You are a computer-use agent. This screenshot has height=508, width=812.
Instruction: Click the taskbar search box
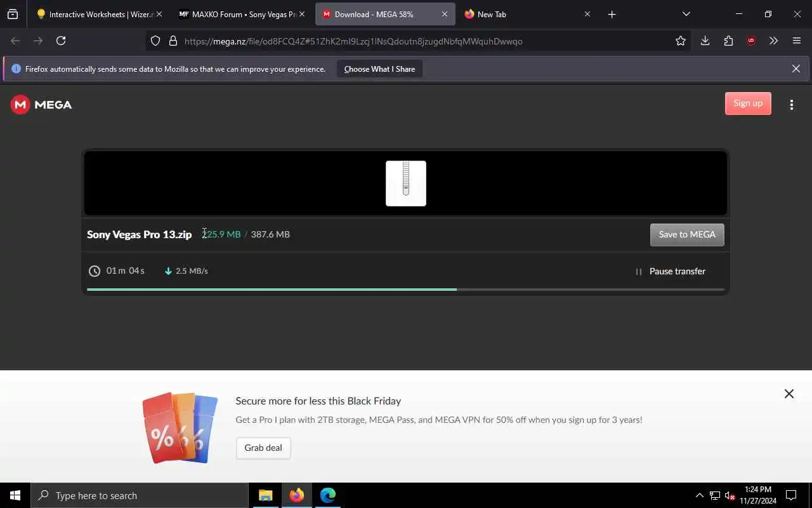click(x=140, y=495)
